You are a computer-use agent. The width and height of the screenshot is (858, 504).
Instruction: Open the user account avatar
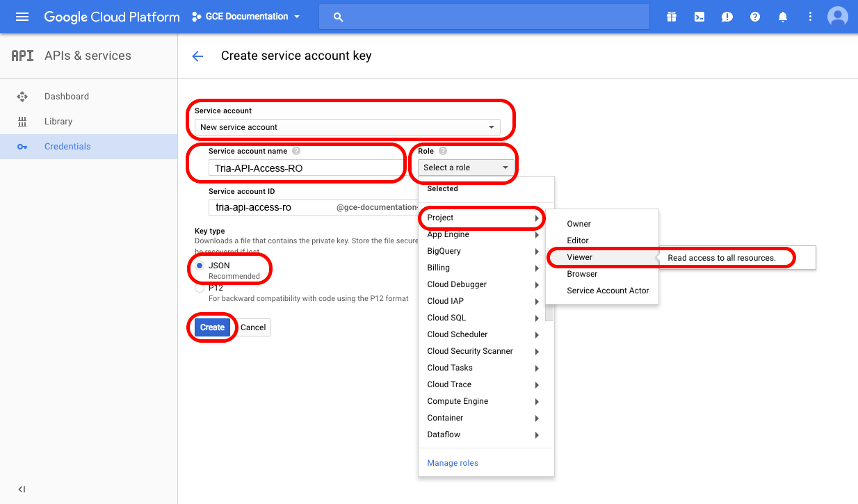pos(838,17)
